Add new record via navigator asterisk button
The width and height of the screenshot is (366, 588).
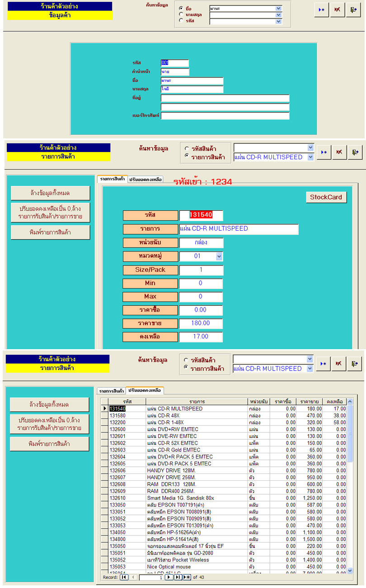(187, 578)
